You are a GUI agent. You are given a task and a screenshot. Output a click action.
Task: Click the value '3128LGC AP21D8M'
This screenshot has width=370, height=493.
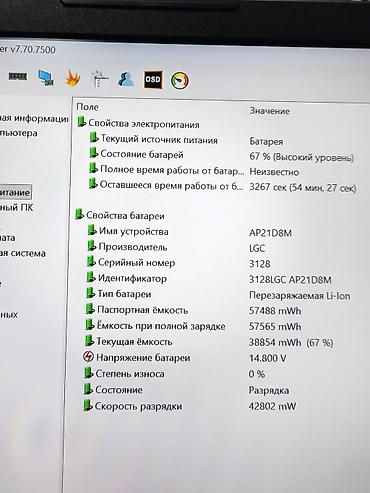point(290,279)
